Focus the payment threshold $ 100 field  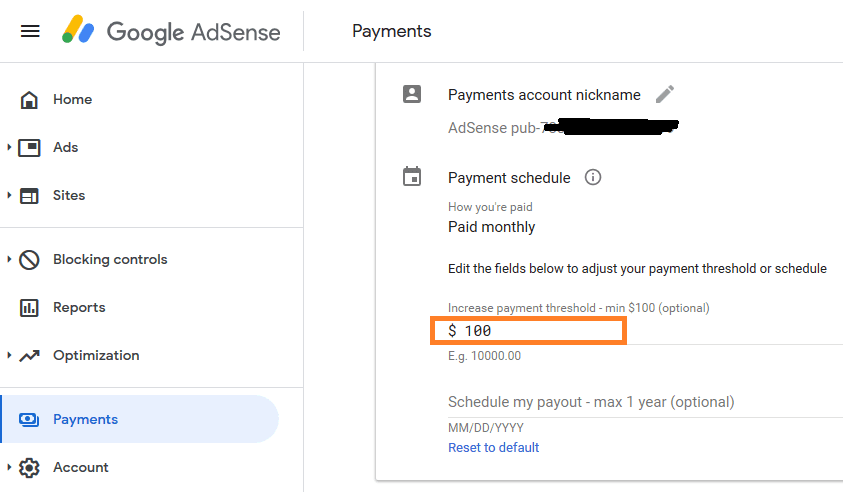(528, 331)
